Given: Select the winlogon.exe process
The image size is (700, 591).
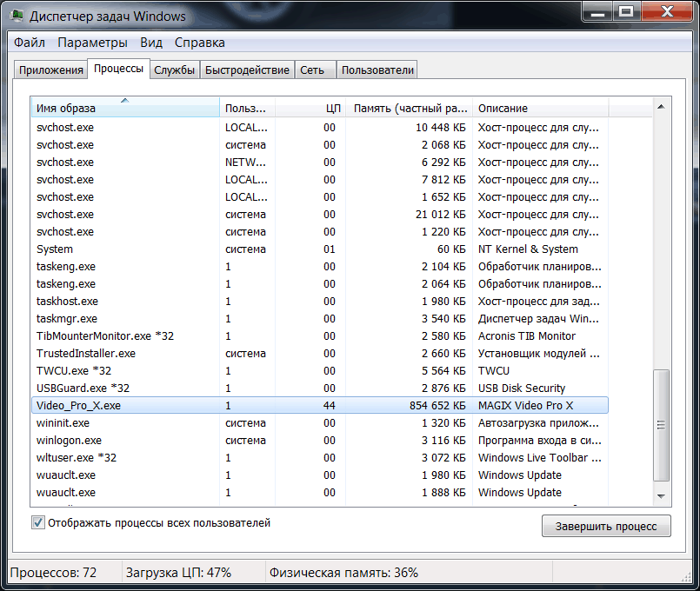Looking at the screenshot, I should pos(320,441).
